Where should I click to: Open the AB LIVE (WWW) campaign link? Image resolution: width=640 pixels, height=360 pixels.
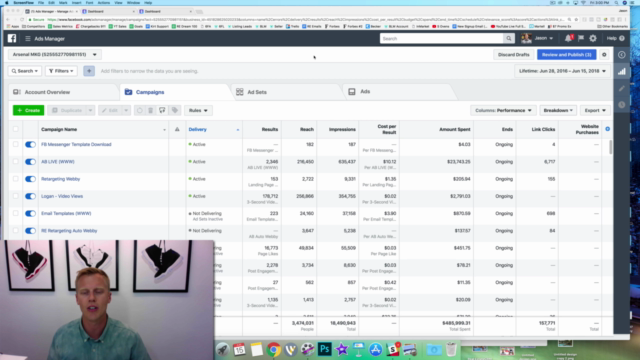point(58,162)
